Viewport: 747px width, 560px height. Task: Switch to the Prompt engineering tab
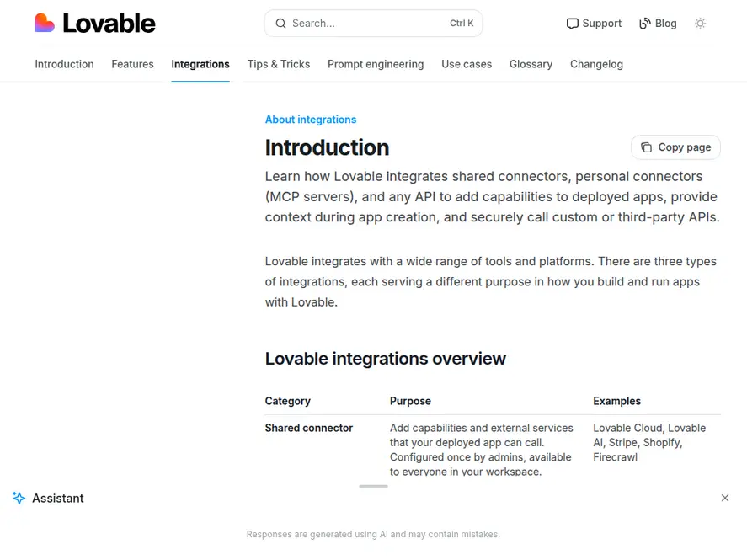376,64
